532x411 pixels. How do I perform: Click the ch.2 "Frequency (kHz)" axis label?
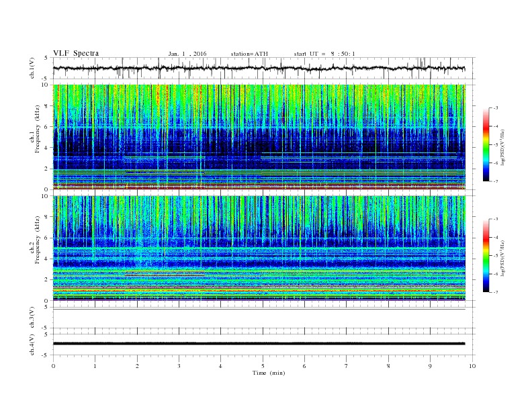tap(38, 240)
